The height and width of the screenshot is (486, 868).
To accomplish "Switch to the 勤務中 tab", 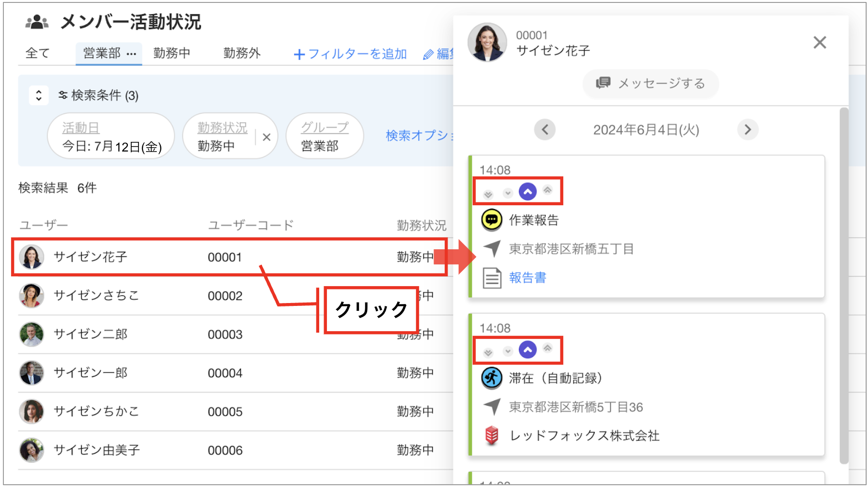I will 172,53.
